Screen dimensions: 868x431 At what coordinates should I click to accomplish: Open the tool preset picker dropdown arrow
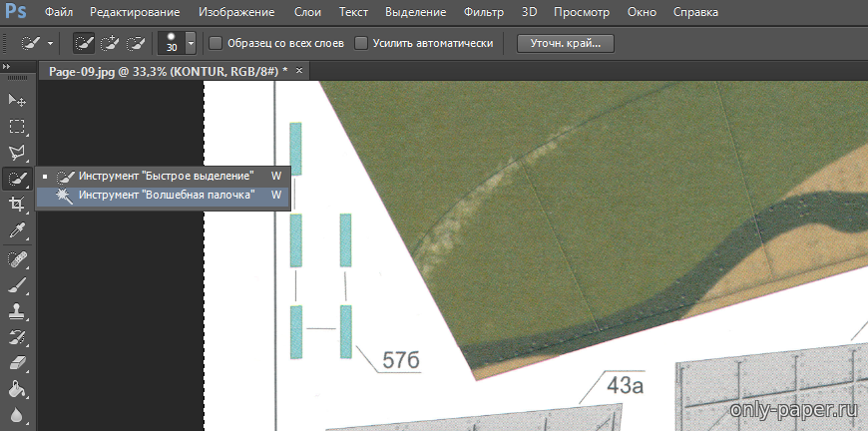pos(51,44)
